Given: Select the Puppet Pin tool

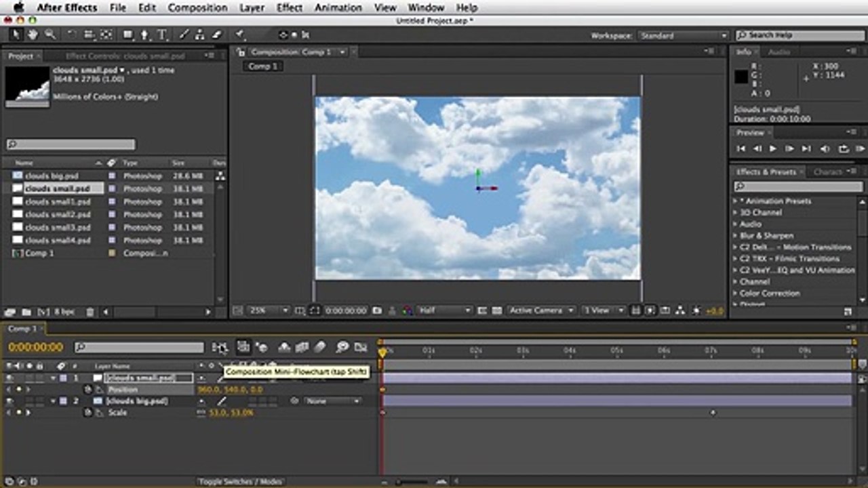Looking at the screenshot, I should pyautogui.click(x=239, y=35).
